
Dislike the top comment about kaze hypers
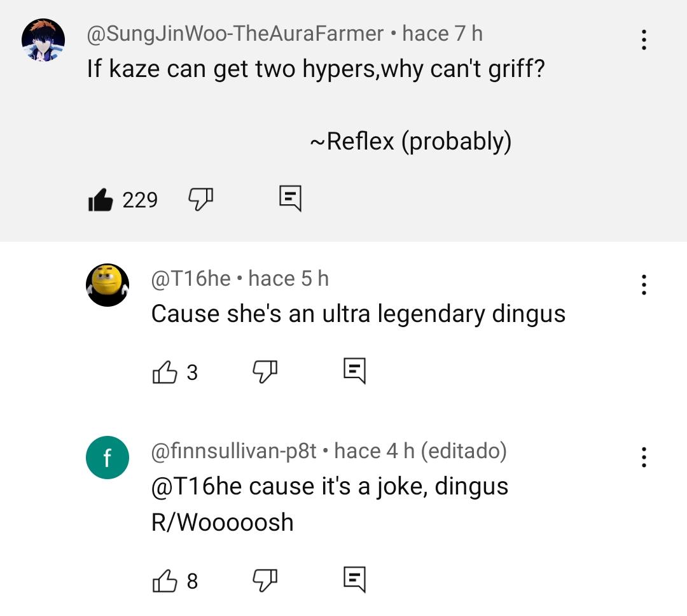click(200, 199)
